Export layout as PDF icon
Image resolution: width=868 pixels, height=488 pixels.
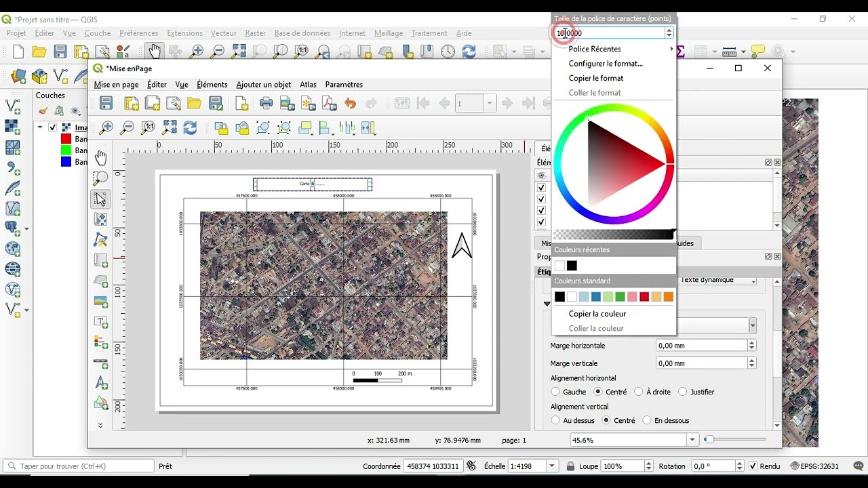(x=330, y=104)
